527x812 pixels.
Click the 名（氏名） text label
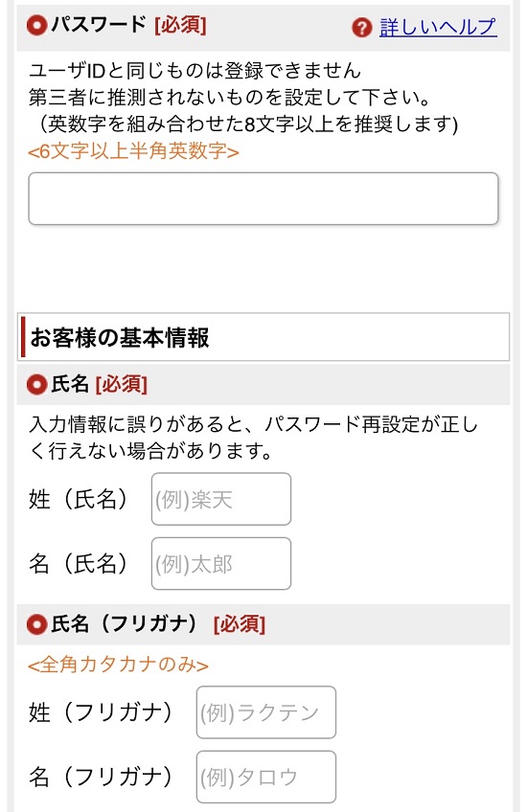pyautogui.click(x=78, y=563)
